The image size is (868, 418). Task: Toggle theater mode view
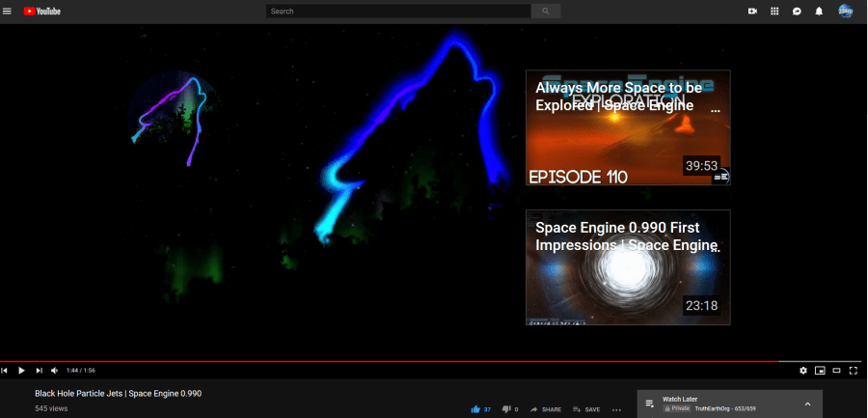pyautogui.click(x=836, y=371)
